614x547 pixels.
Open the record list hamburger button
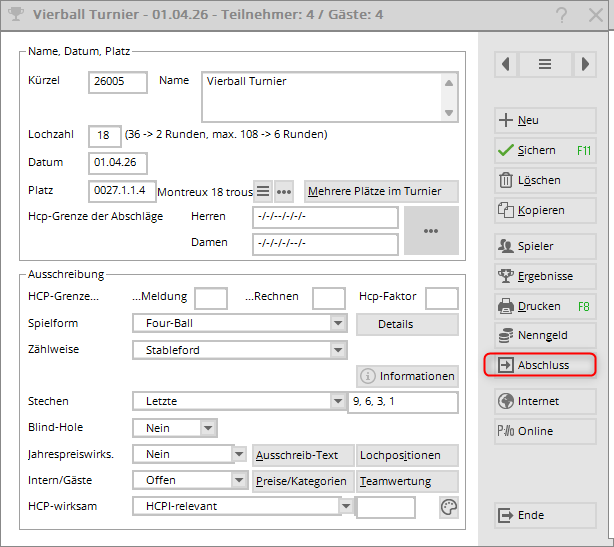click(545, 63)
